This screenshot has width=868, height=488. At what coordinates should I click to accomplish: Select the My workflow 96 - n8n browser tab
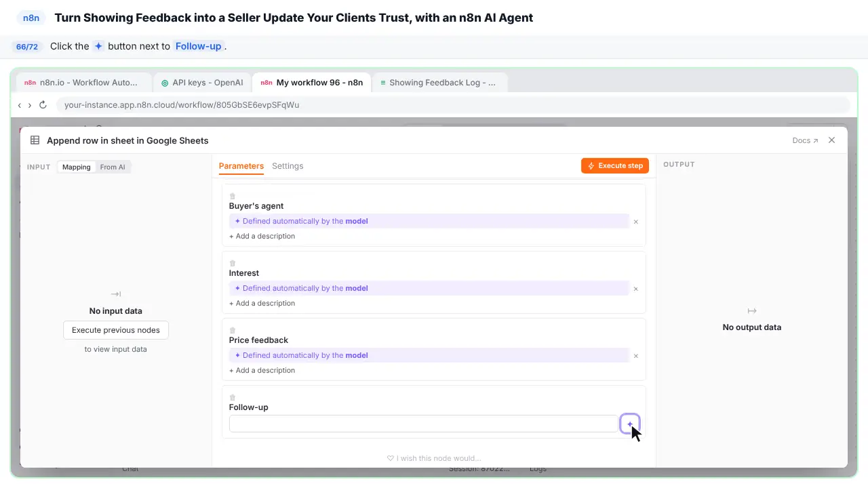pos(312,83)
